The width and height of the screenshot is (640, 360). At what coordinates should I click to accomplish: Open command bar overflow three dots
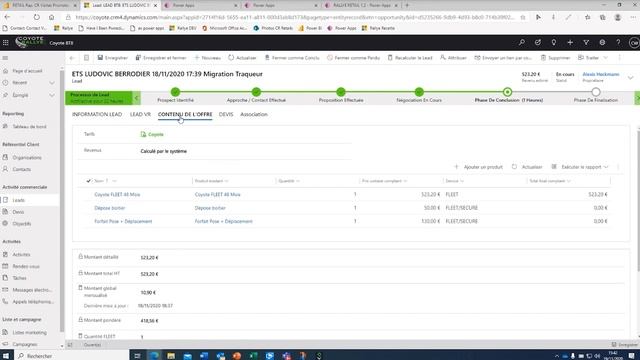coord(619,58)
